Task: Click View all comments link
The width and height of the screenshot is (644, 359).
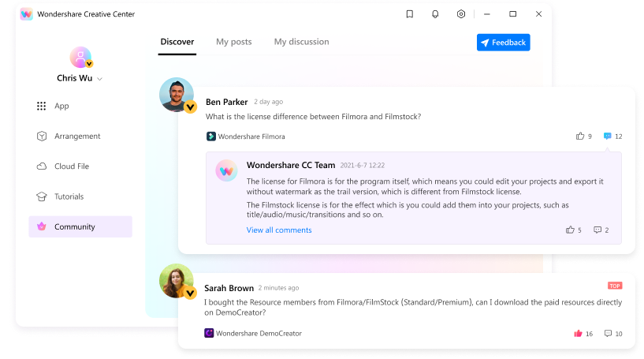Action: click(x=279, y=230)
